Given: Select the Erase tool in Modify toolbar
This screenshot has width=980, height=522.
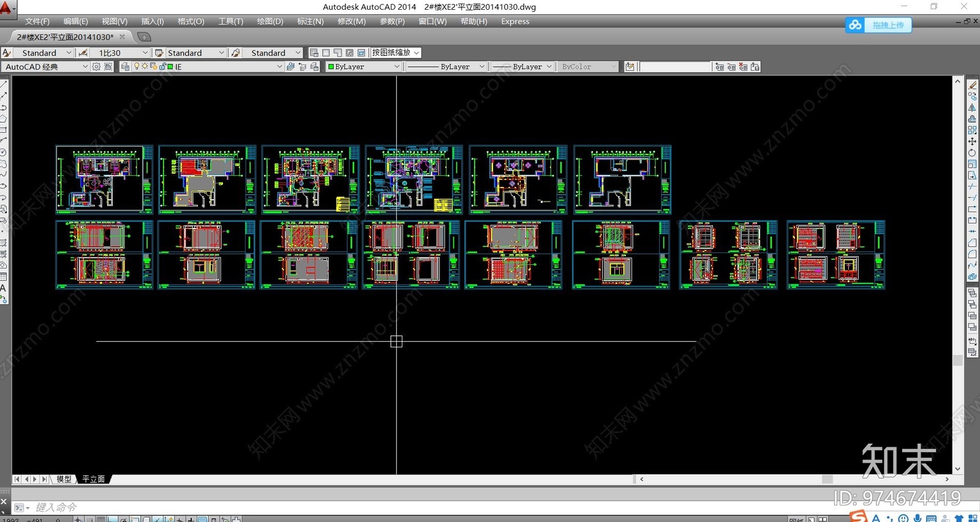Looking at the screenshot, I should tap(972, 85).
